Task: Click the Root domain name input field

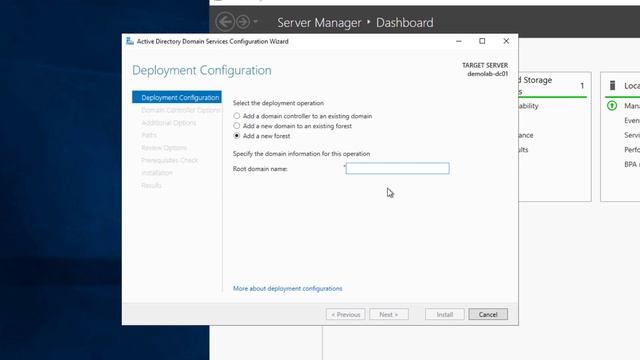Action: (x=397, y=169)
